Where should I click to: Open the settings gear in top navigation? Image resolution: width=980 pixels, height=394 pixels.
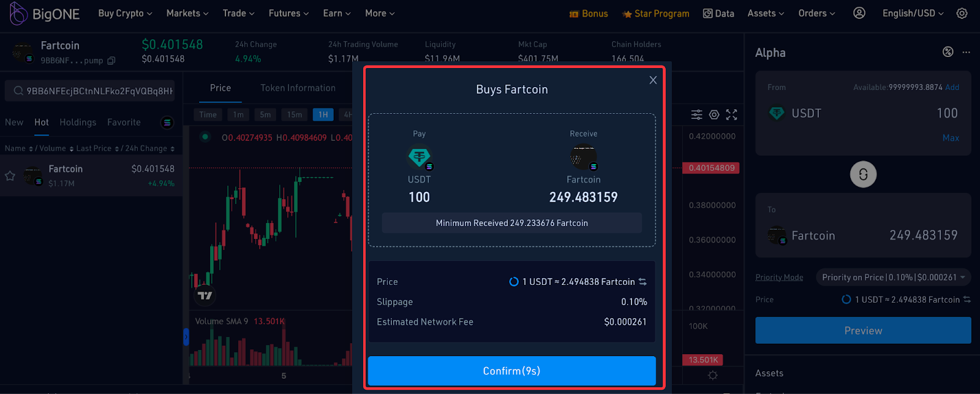(962, 13)
